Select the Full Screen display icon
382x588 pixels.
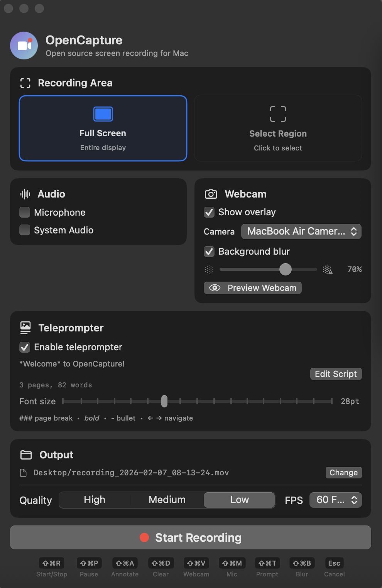click(x=103, y=114)
